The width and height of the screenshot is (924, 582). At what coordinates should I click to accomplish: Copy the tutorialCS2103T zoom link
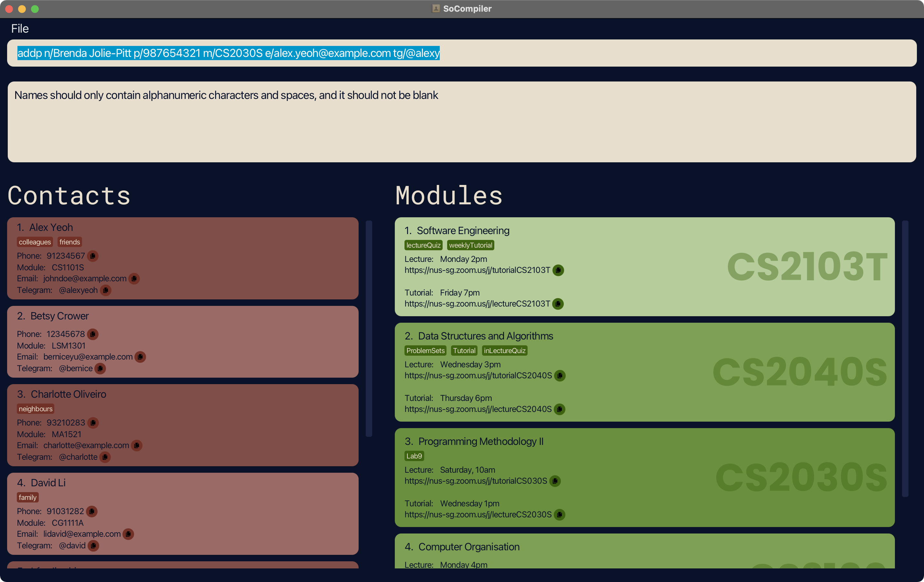(x=558, y=270)
